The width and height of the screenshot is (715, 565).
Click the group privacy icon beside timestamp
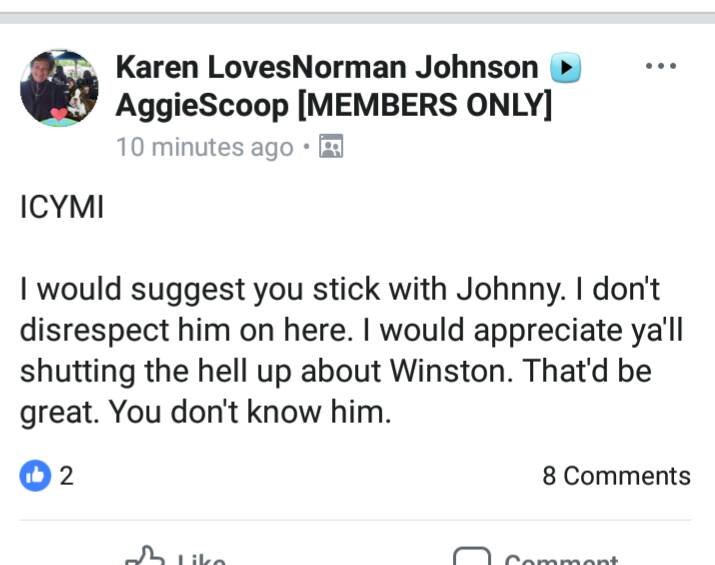330,148
